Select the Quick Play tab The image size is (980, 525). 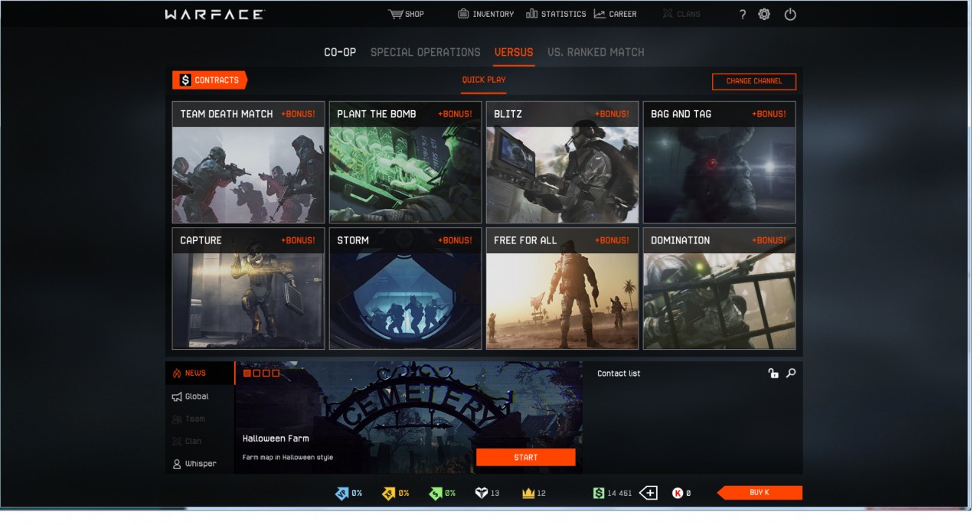[x=484, y=80]
